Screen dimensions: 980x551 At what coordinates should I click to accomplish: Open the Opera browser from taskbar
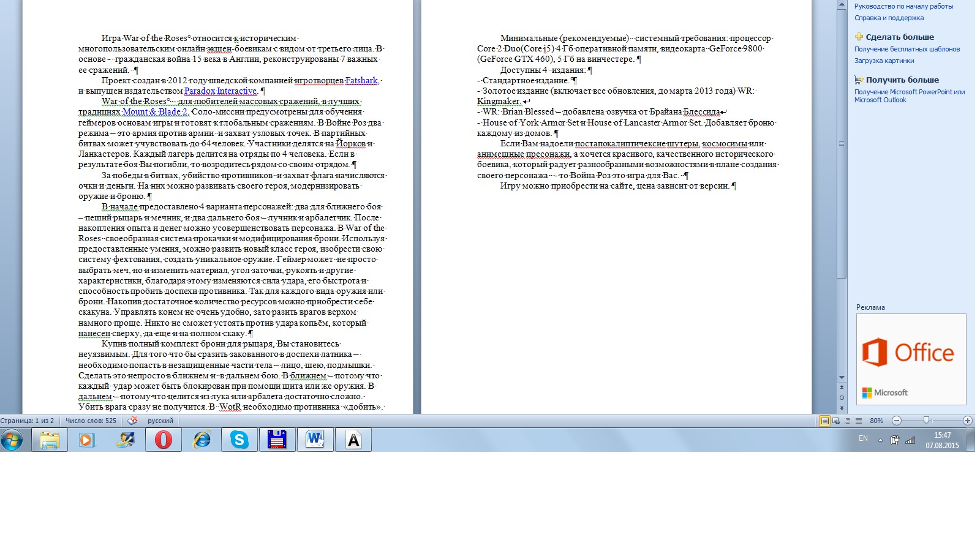click(x=163, y=440)
